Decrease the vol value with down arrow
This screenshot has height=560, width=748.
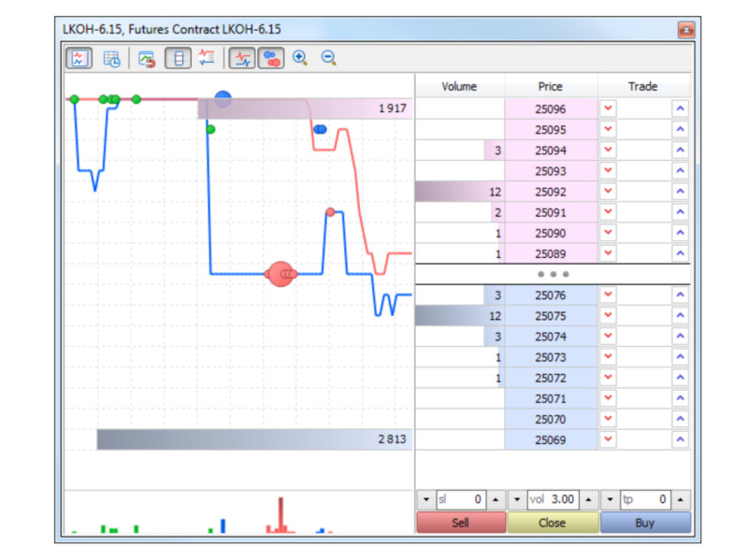point(517,499)
